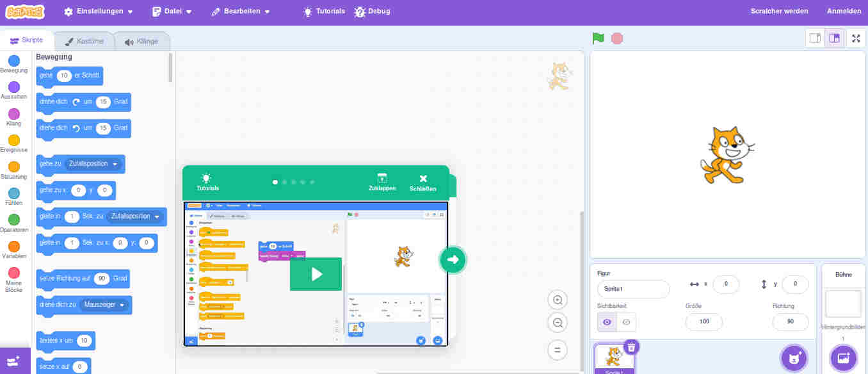Click Anmelden to sign in
The image size is (868, 374).
pyautogui.click(x=844, y=12)
